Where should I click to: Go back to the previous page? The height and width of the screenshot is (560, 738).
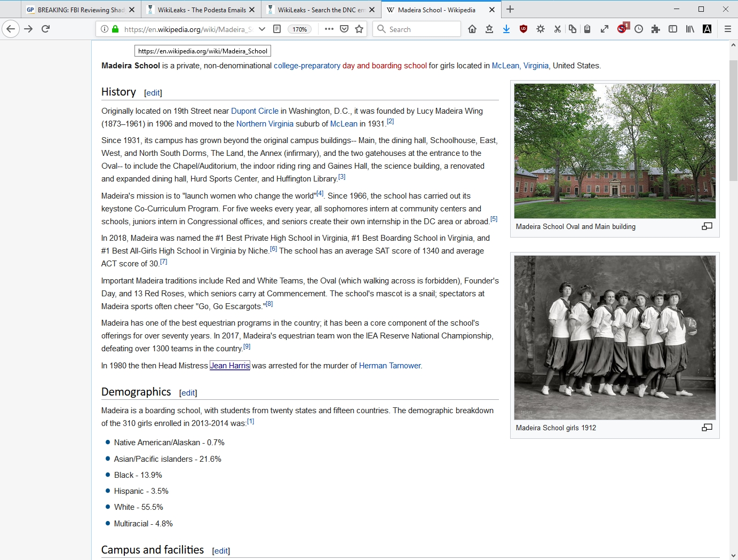(x=11, y=29)
